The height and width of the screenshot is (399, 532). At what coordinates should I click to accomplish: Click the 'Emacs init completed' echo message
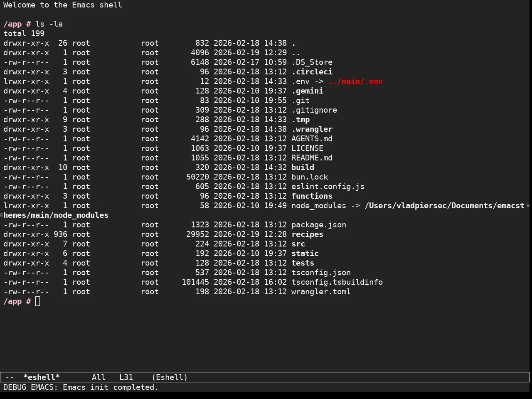(111, 387)
